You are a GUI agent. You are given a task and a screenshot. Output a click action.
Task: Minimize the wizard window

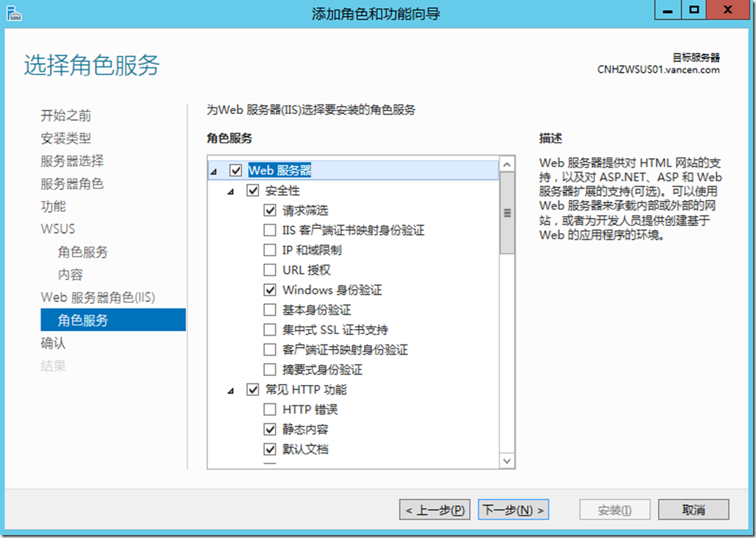(668, 10)
